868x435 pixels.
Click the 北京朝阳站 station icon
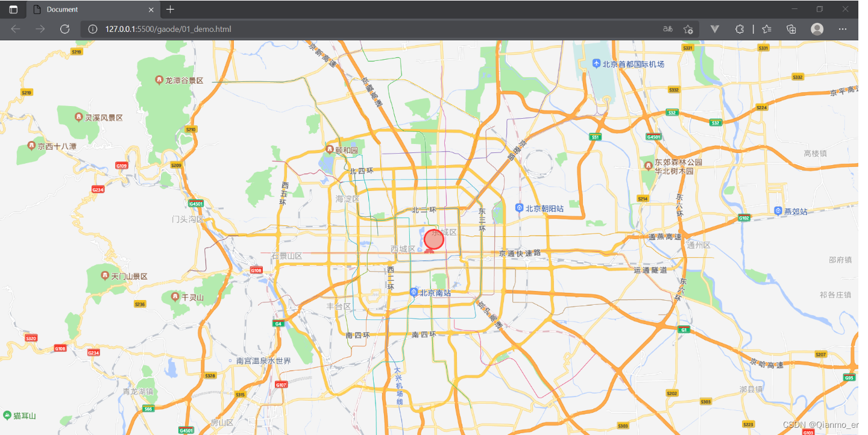pos(519,208)
